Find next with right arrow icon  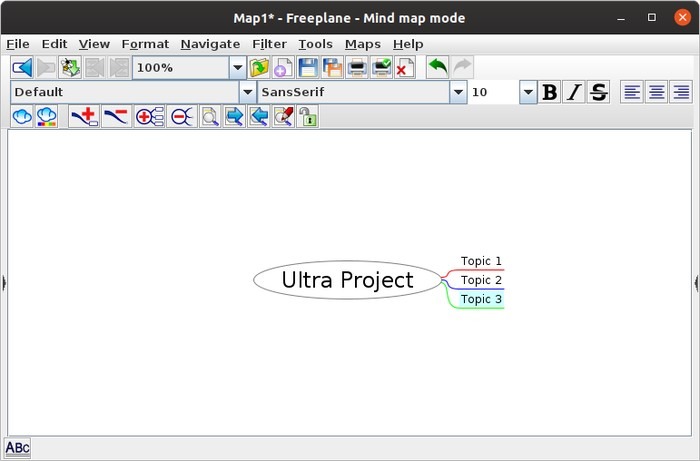click(x=234, y=117)
